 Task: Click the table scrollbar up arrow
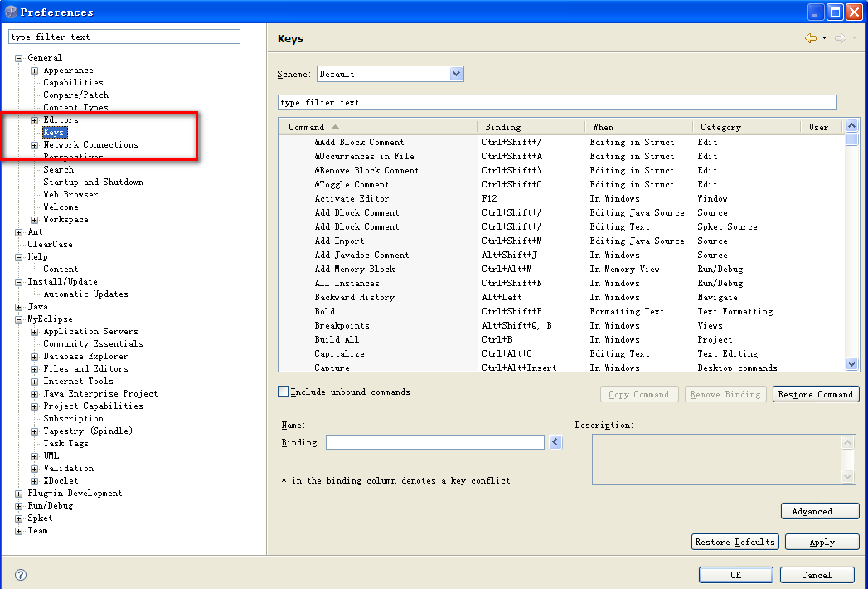pos(851,127)
